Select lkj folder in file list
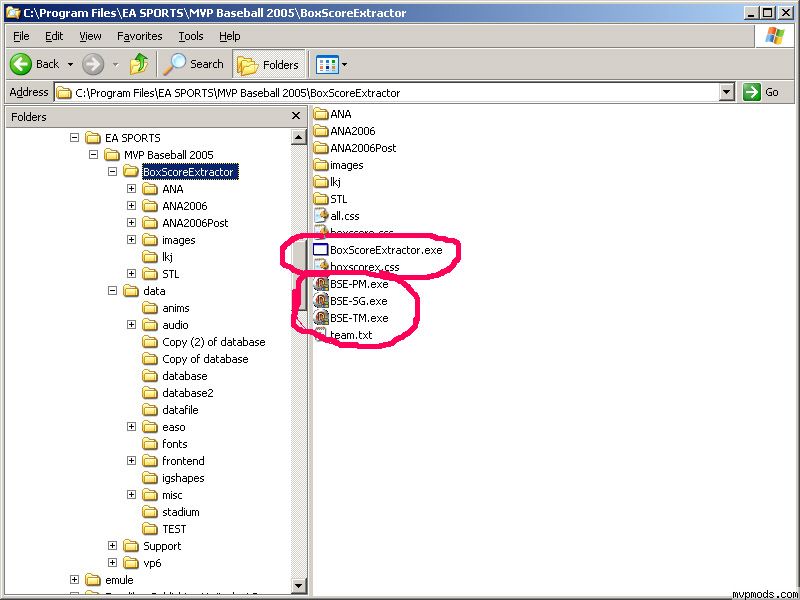 pos(327,182)
